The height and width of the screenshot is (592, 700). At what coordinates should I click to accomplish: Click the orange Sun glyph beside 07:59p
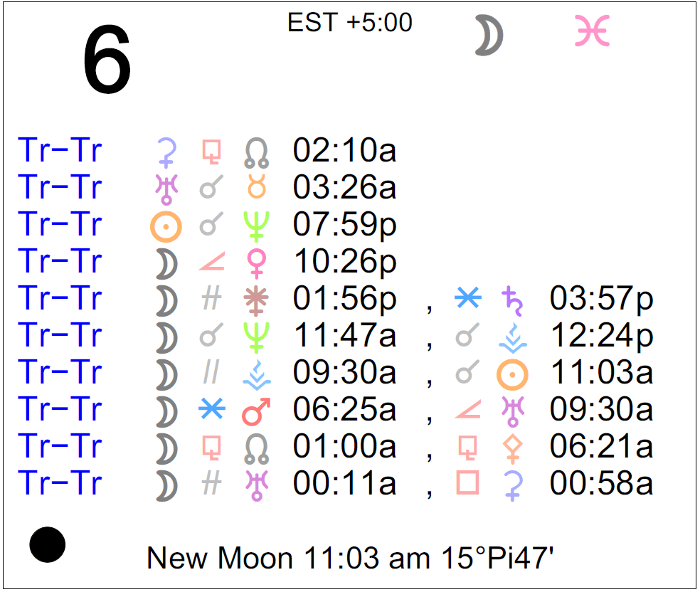click(x=166, y=226)
